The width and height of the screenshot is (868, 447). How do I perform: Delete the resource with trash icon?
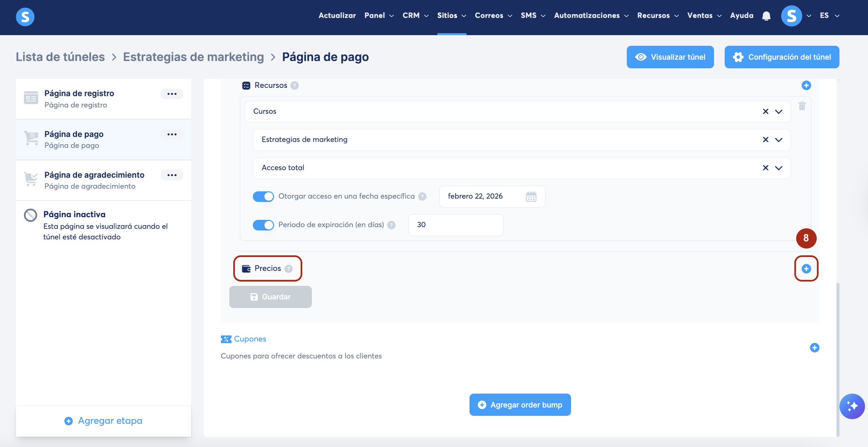tap(802, 106)
